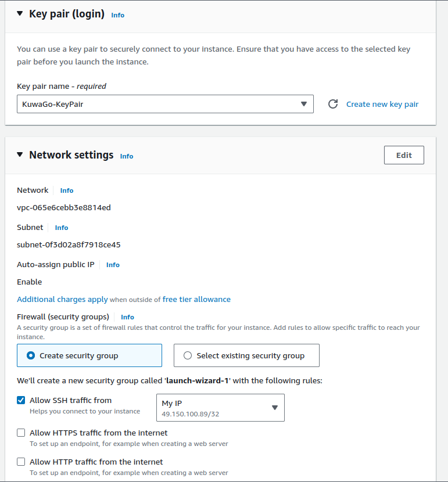Open the Create new key pair link
Viewport: 448px width, 482px height.
click(x=382, y=105)
